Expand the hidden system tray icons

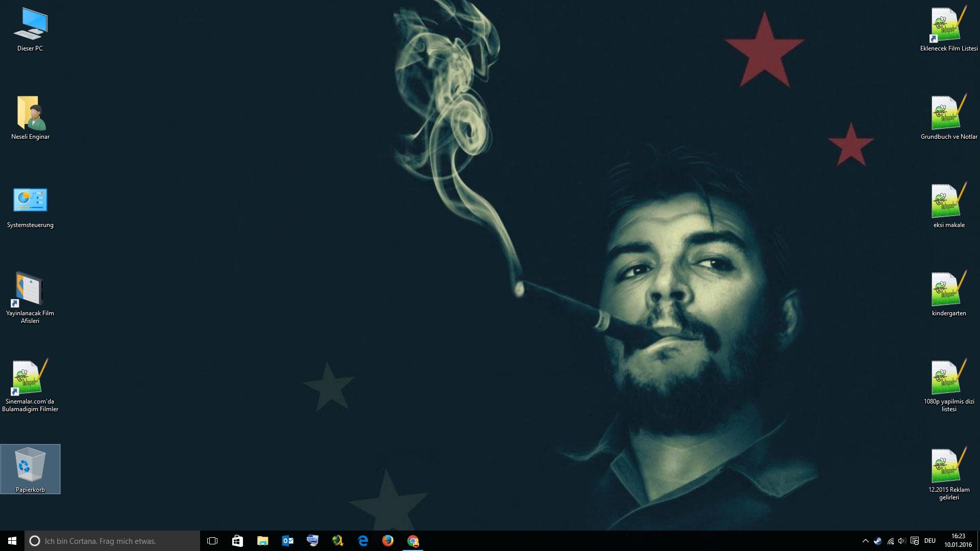(865, 541)
